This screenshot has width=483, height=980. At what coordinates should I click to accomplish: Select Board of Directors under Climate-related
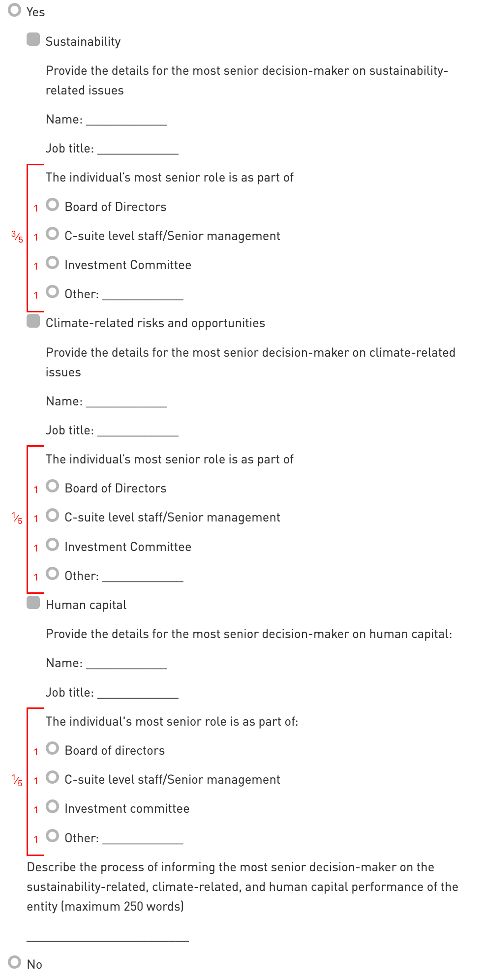coord(53,487)
